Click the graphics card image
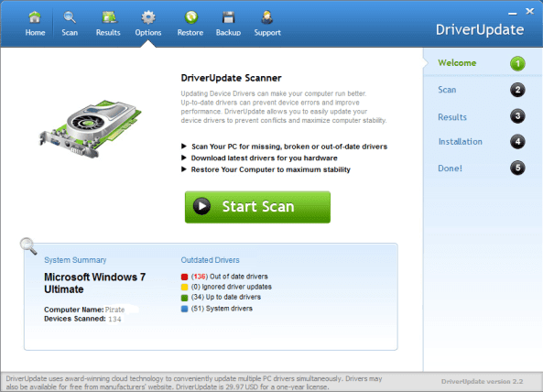This screenshot has width=543, height=392. click(91, 128)
